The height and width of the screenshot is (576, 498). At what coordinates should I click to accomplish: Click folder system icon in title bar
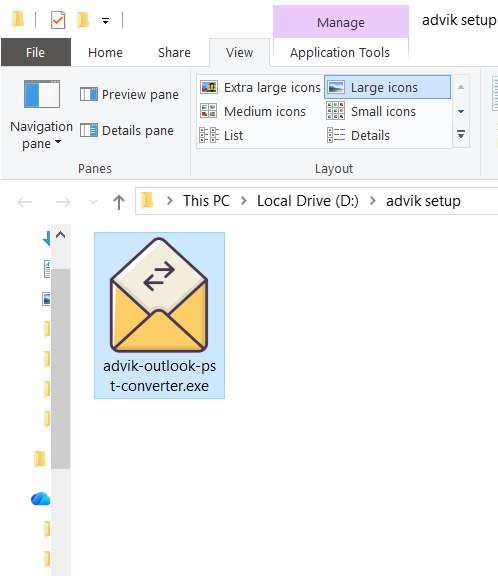point(18,20)
